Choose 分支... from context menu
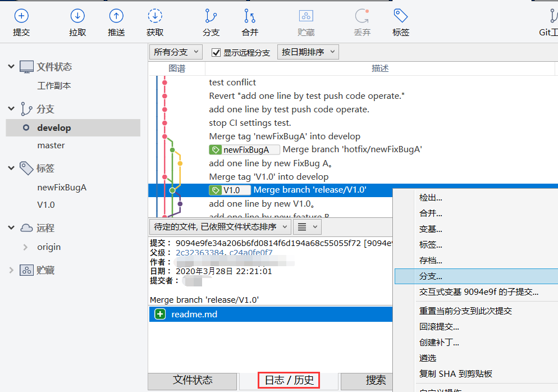The width and height of the screenshot is (558, 392). [x=476, y=276]
